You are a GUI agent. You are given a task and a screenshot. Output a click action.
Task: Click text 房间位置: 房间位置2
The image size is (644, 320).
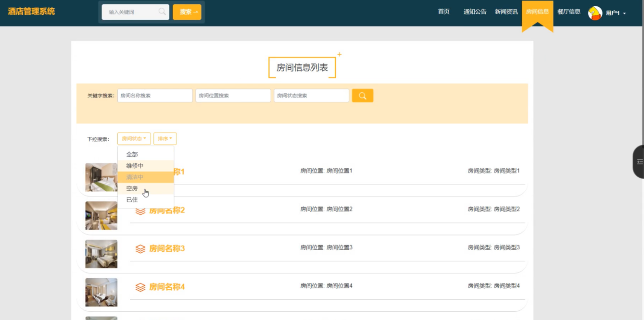point(327,209)
